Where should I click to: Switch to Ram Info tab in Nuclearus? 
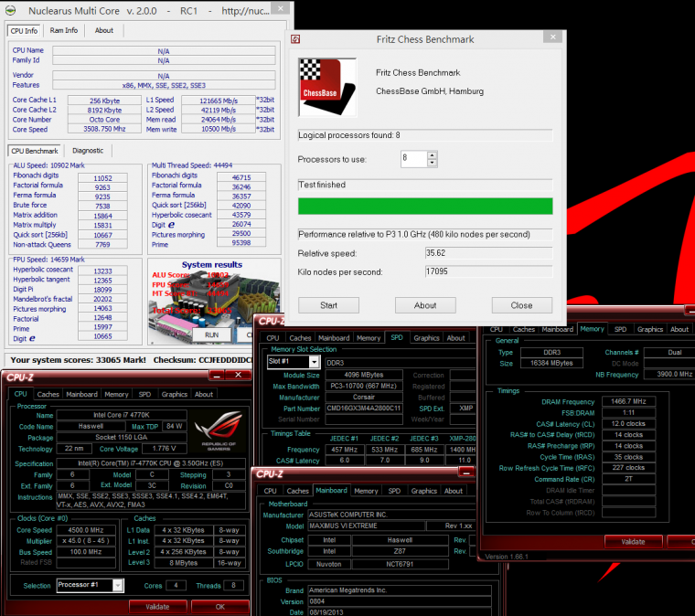click(x=64, y=30)
